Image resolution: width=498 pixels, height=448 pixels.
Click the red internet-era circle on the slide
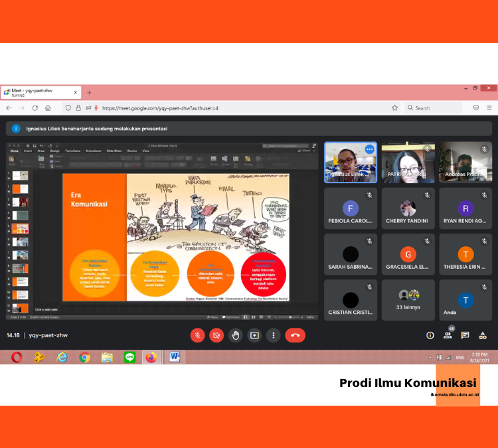point(264,274)
